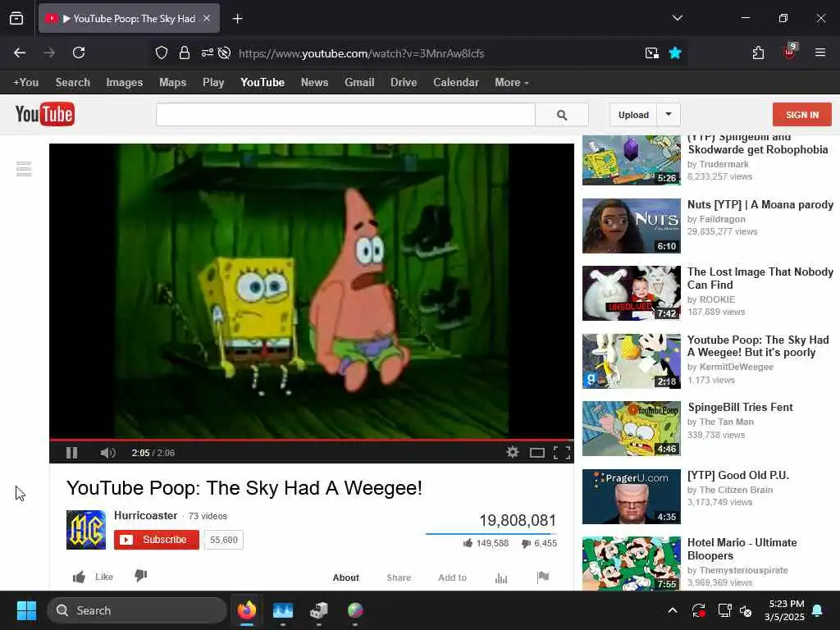Open the guide hamburger menu
Image resolution: width=840 pixels, height=630 pixels.
pyautogui.click(x=24, y=169)
